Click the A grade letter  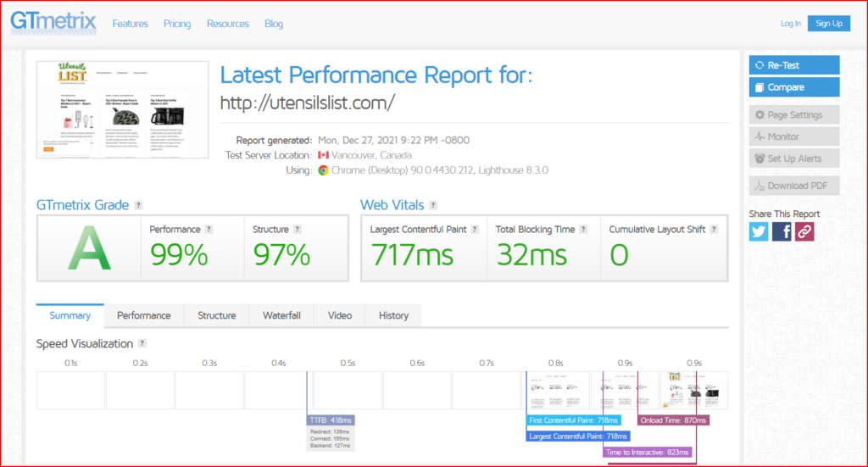89,249
